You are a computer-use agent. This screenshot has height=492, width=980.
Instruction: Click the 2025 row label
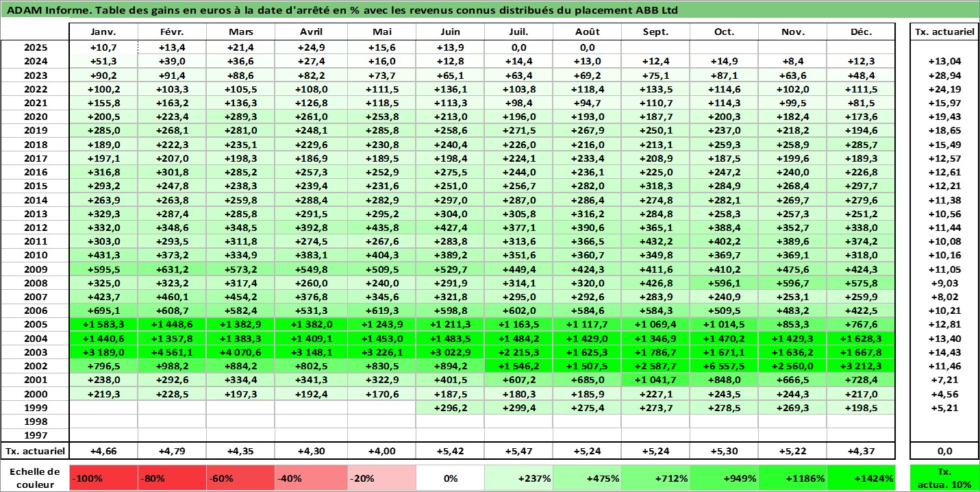[x=35, y=47]
